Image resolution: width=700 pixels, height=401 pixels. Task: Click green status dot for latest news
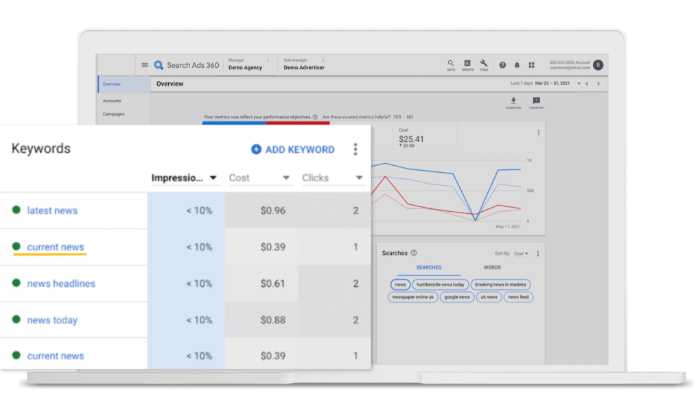point(17,210)
